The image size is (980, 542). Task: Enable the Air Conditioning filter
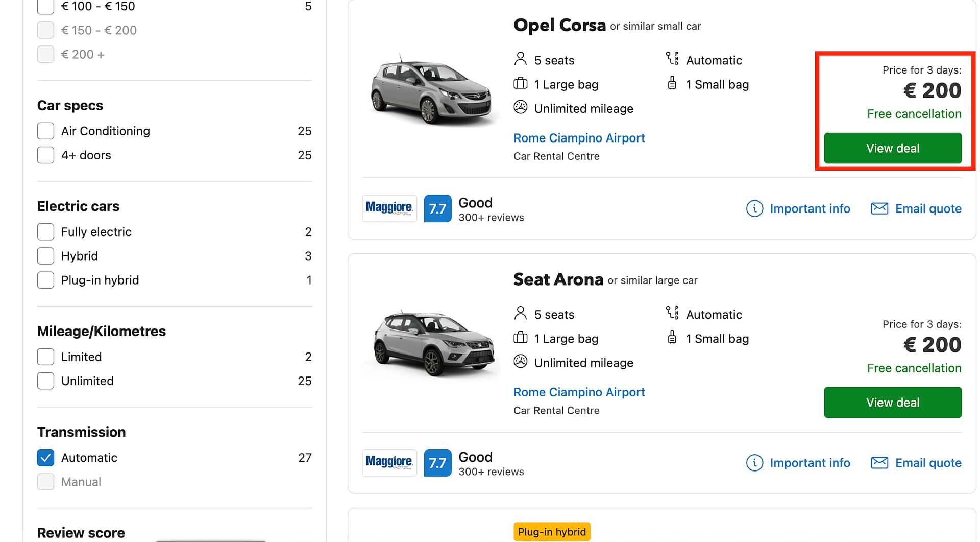(45, 131)
